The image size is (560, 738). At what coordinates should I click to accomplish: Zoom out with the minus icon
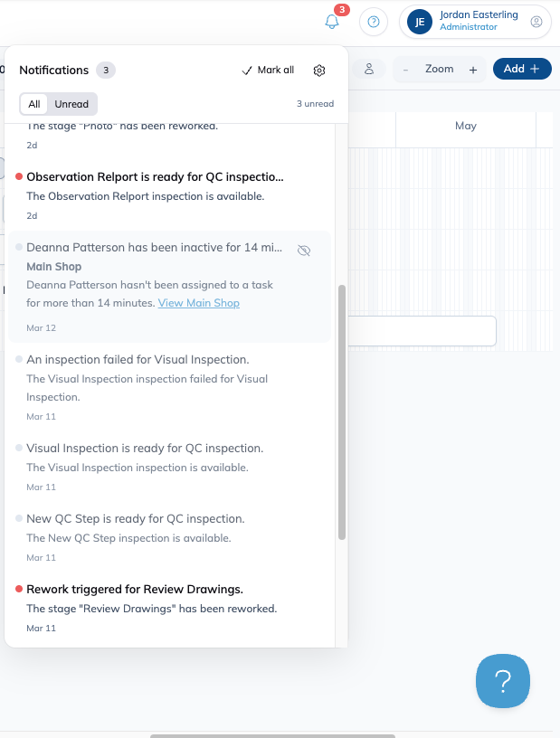pos(405,70)
